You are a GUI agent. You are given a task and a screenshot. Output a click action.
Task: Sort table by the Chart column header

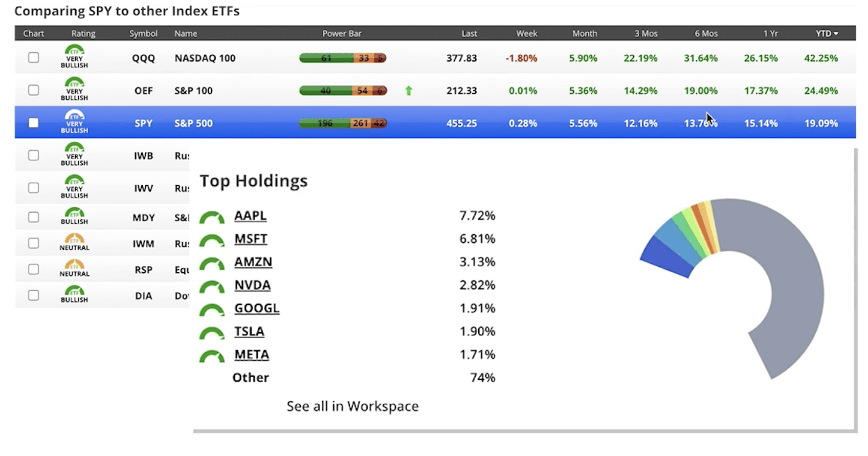click(x=33, y=33)
